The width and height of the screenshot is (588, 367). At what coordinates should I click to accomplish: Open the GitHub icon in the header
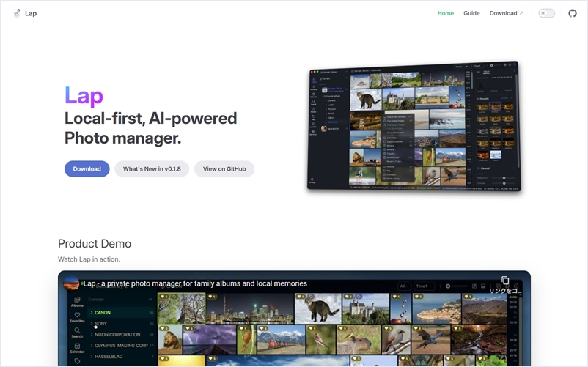pyautogui.click(x=573, y=13)
